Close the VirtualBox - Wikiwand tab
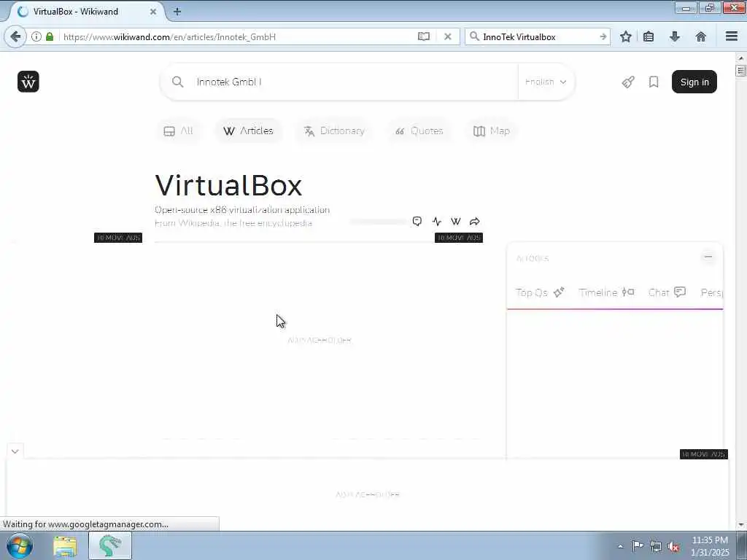The height and width of the screenshot is (560, 747). (153, 12)
